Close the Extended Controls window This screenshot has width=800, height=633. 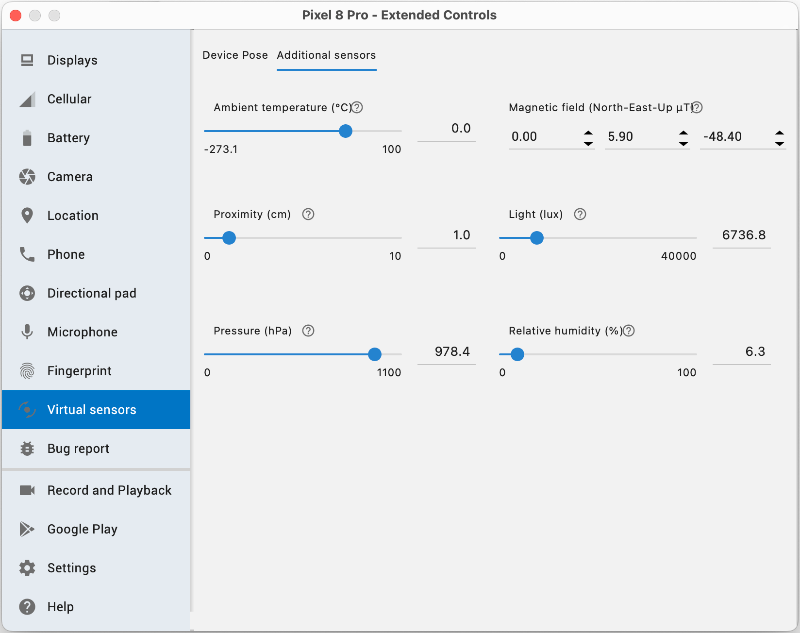pos(16,15)
